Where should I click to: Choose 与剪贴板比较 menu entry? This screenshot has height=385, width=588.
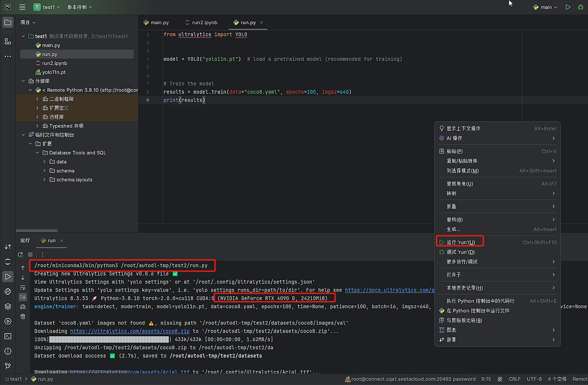click(x=498, y=320)
